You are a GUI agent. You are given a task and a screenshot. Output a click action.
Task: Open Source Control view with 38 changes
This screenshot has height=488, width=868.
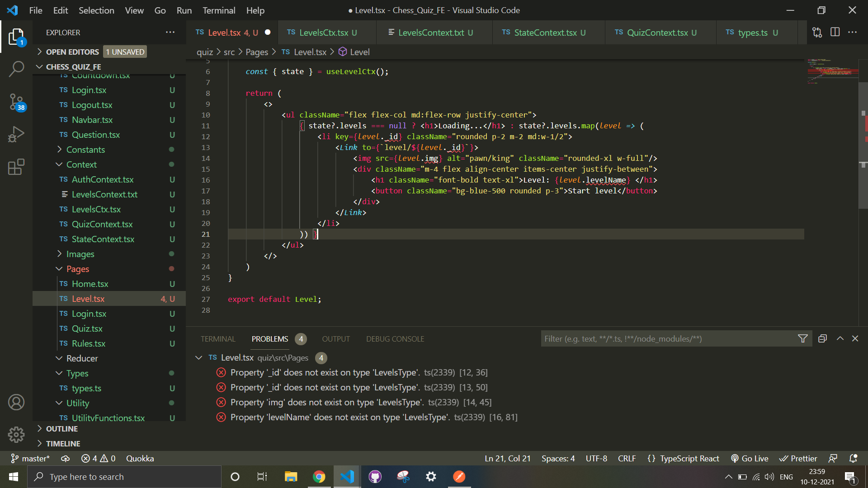pos(16,102)
